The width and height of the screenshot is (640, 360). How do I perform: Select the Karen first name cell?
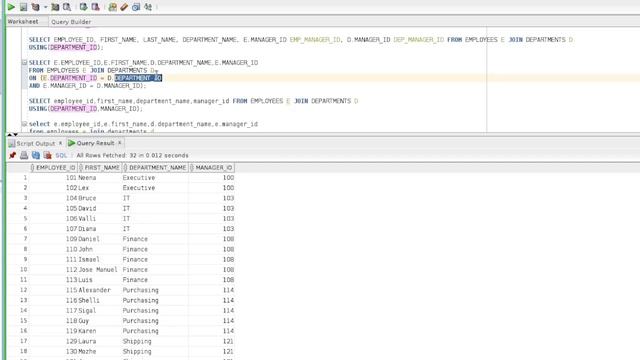pyautogui.click(x=100, y=331)
